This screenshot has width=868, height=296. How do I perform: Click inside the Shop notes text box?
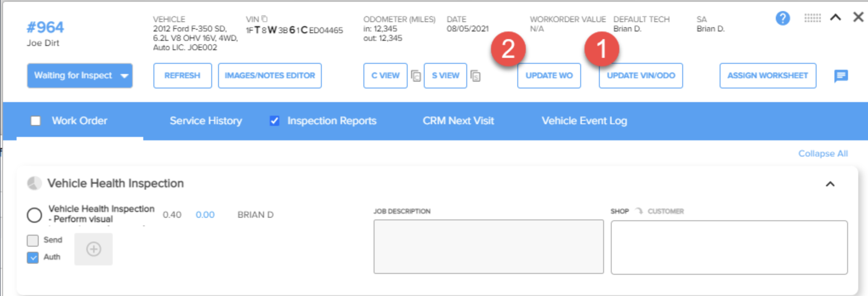(729, 247)
